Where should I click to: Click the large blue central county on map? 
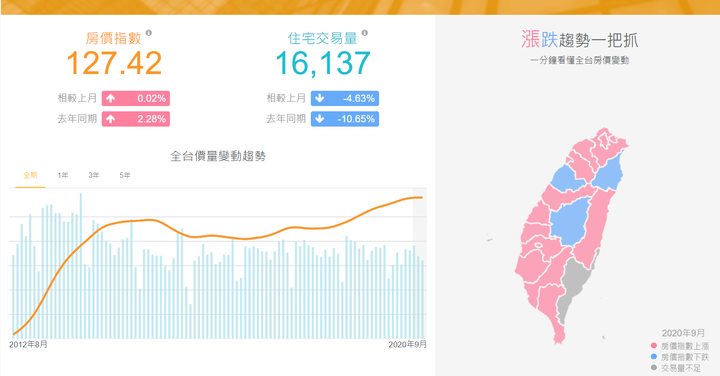point(571,222)
